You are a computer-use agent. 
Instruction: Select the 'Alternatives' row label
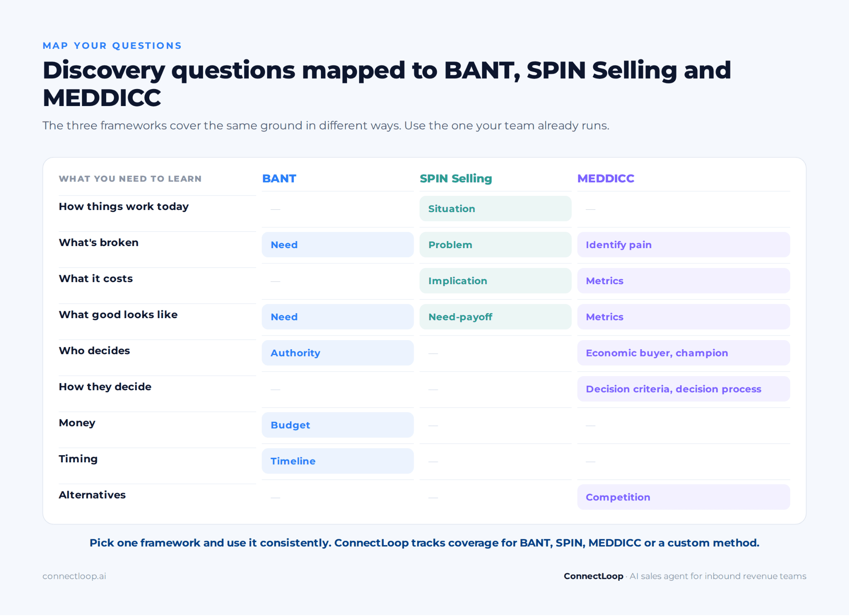92,495
